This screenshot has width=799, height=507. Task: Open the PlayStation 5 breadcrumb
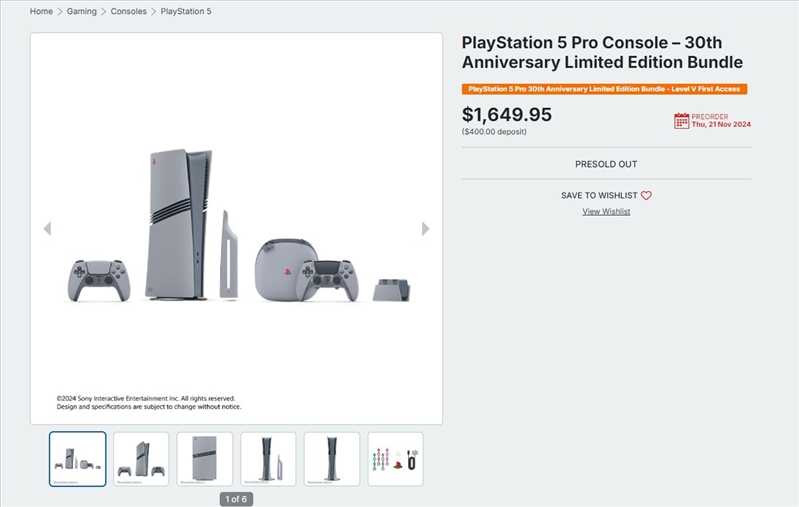tap(186, 12)
